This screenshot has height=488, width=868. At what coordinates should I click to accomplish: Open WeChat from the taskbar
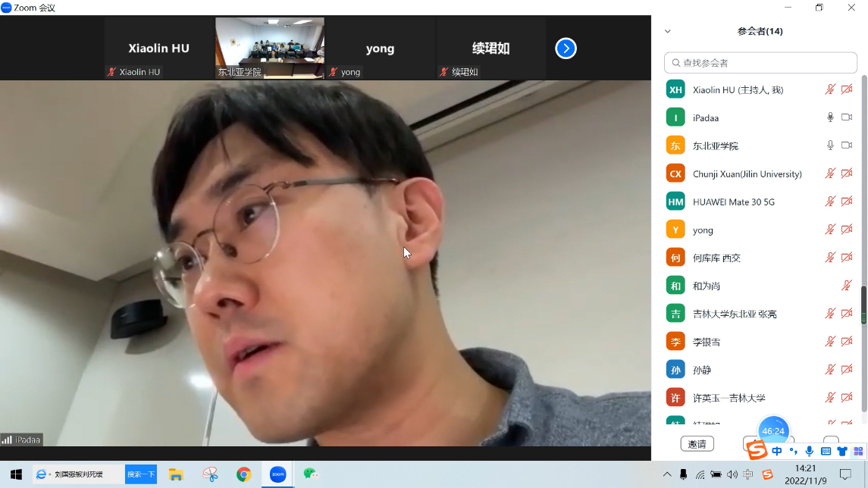pyautogui.click(x=310, y=474)
